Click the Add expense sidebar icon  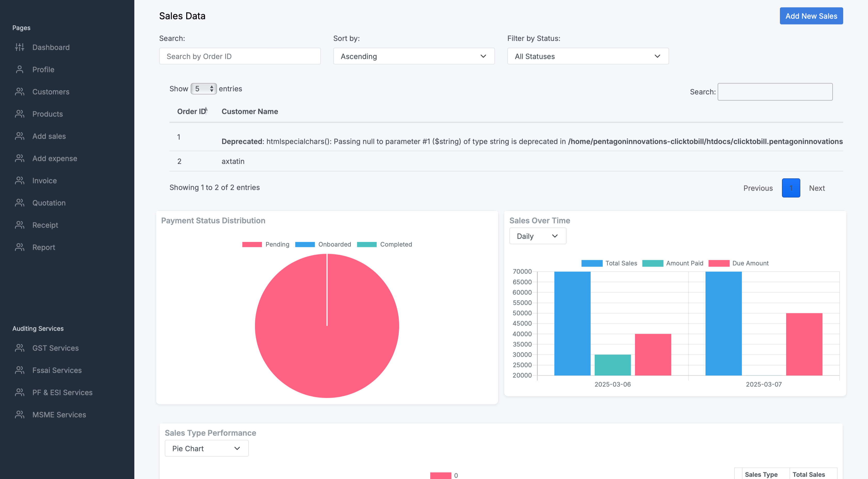click(20, 158)
